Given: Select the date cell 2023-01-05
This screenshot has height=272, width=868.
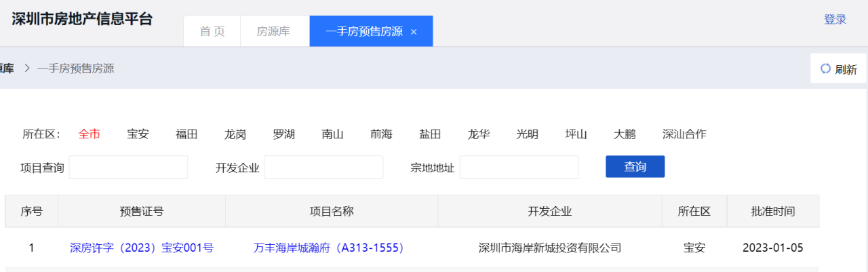Looking at the screenshot, I should (773, 248).
